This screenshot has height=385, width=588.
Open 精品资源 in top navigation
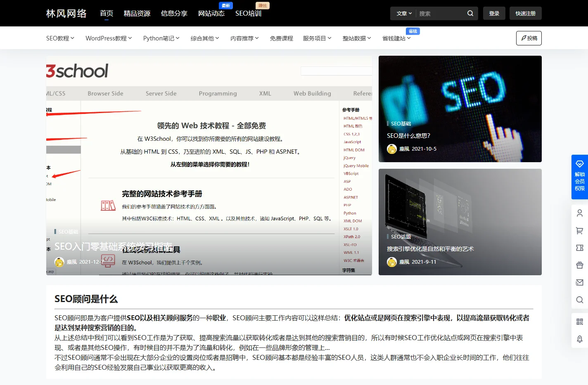pos(137,13)
